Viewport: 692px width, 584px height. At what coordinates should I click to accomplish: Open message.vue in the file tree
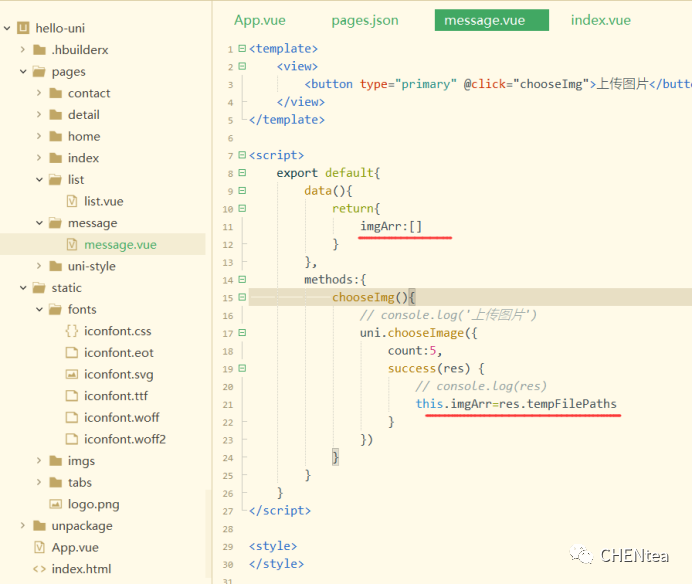[x=119, y=245]
